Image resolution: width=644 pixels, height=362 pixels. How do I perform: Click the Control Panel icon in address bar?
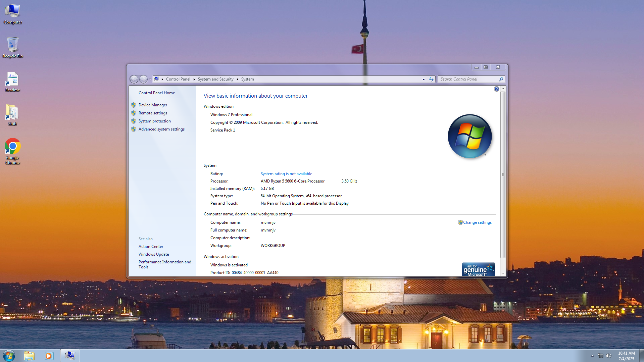click(x=156, y=79)
